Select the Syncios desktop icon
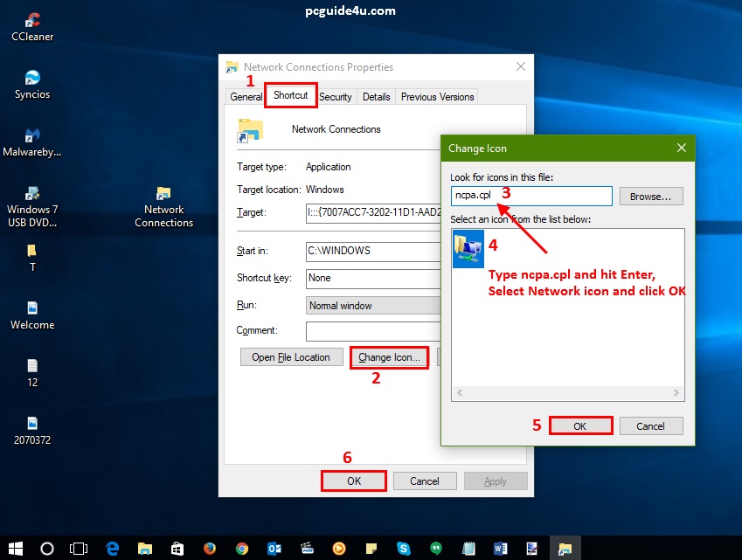This screenshot has height=560, width=742. [x=32, y=84]
